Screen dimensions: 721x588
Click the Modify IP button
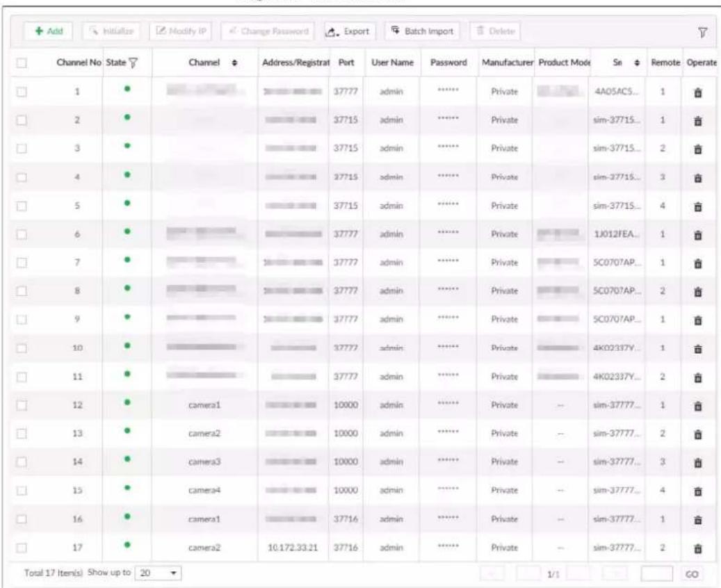[x=181, y=31]
